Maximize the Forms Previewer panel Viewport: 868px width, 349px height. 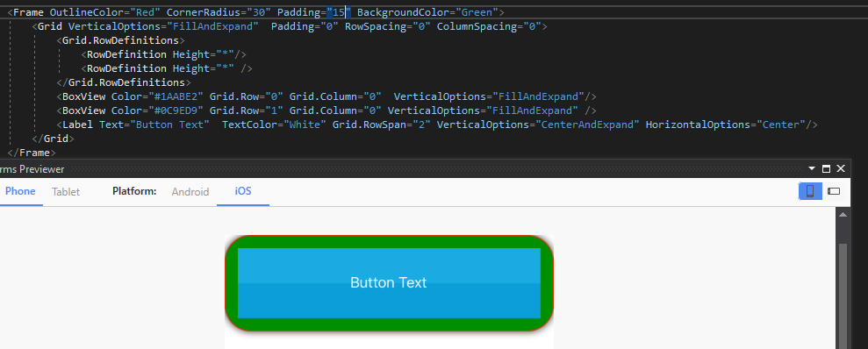827,168
